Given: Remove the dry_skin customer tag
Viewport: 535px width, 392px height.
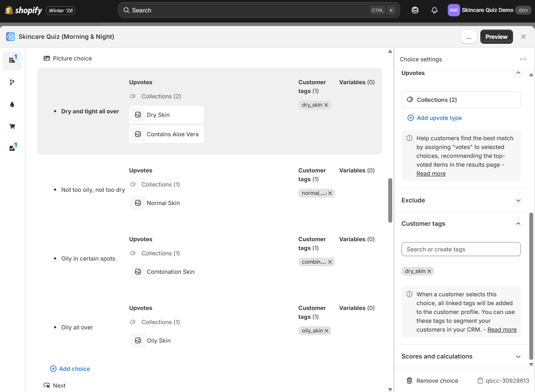Looking at the screenshot, I should pos(429,271).
